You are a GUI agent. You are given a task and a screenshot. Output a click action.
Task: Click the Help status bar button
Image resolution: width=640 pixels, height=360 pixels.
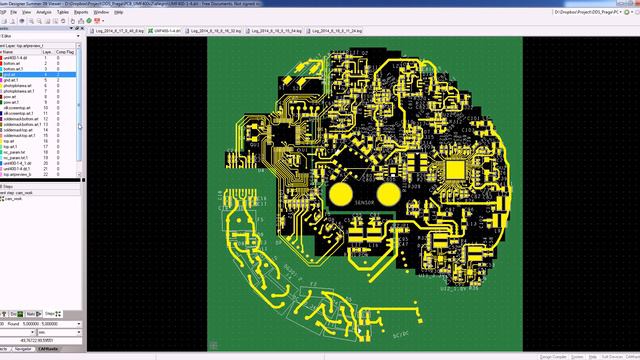click(592, 357)
